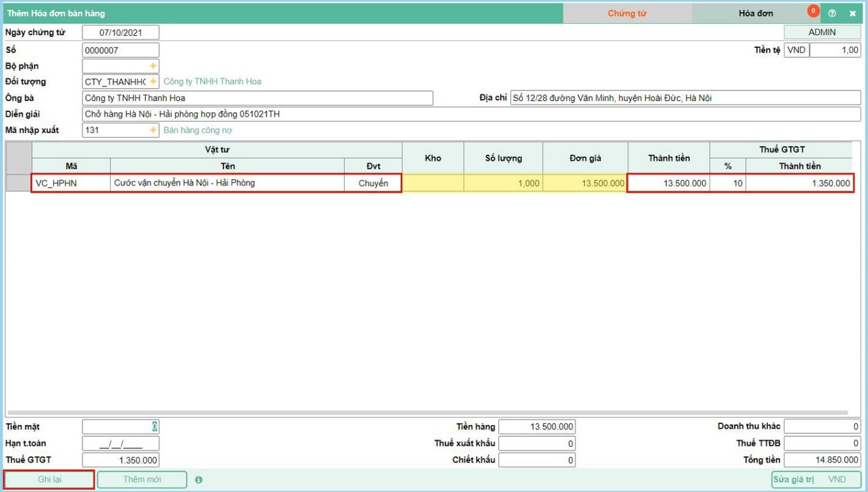Click the ADMIN user button
The image size is (868, 492).
pos(822,32)
